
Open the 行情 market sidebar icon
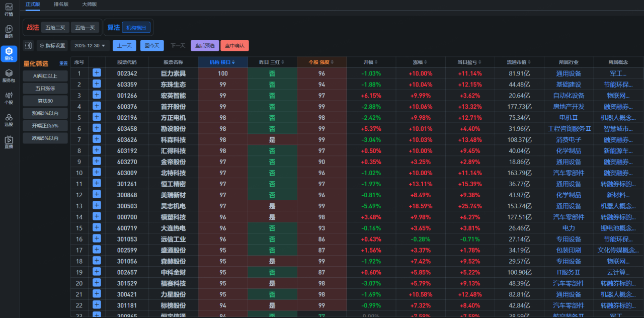[x=9, y=10]
